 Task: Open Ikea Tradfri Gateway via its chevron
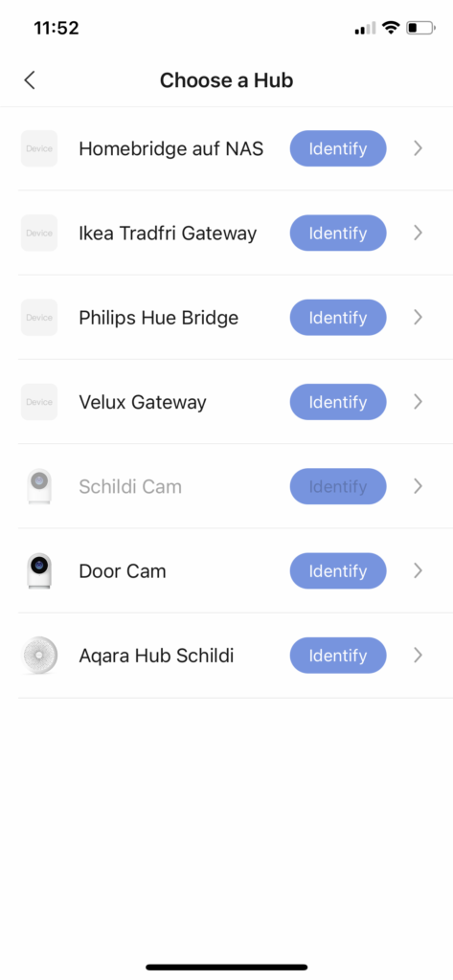[x=419, y=234]
